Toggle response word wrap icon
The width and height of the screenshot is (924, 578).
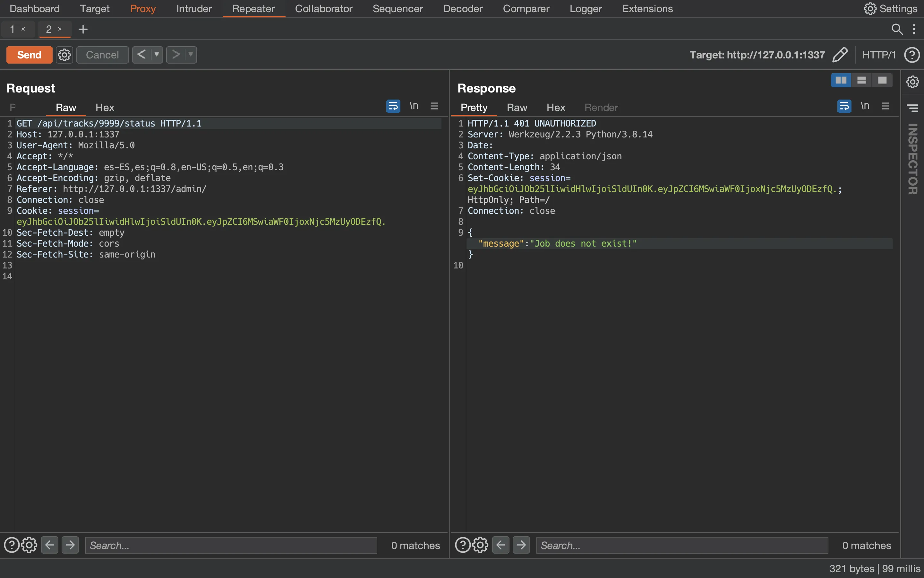tap(844, 106)
